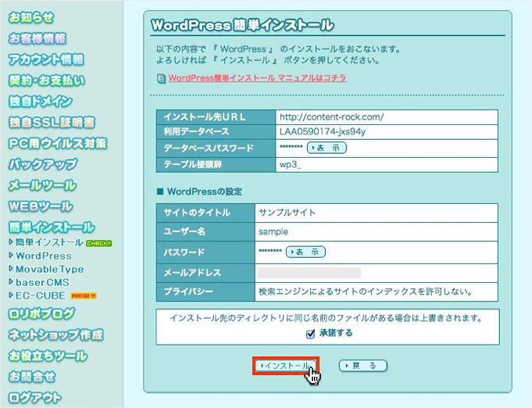This screenshot has width=532, height=408.
Task: Open the WordPress簡単インストール マニュアル link
Action: pos(257,78)
